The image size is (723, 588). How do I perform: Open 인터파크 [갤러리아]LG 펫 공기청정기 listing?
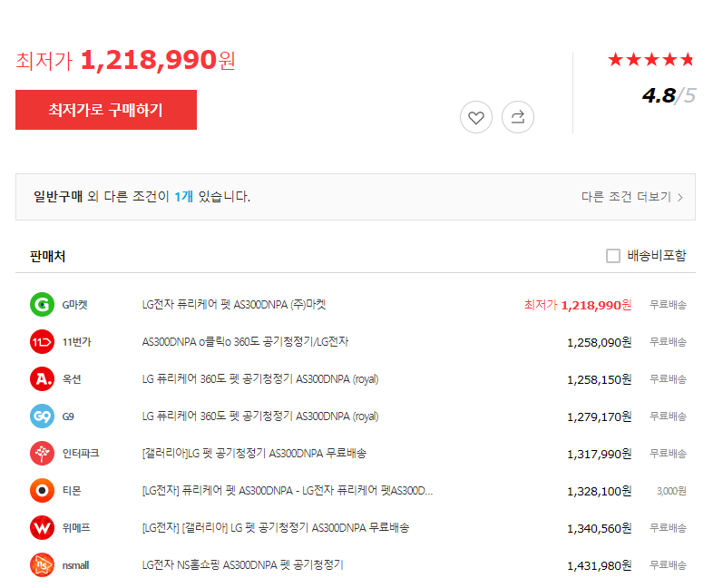tap(254, 454)
